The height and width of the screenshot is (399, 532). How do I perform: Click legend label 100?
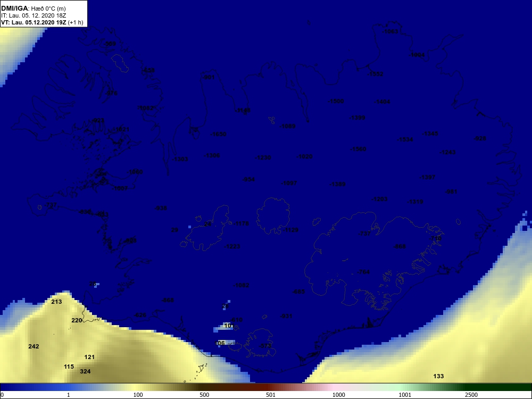138,395
